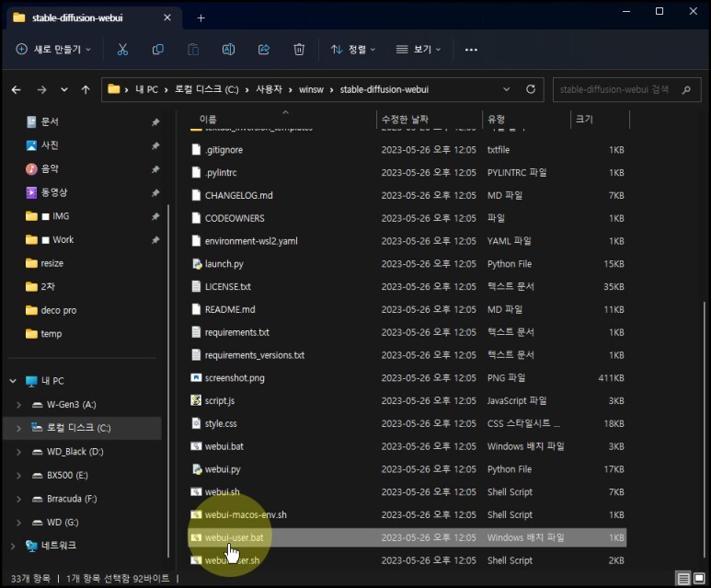Open the IMG pinned folder
The height and width of the screenshot is (588, 711).
61,216
